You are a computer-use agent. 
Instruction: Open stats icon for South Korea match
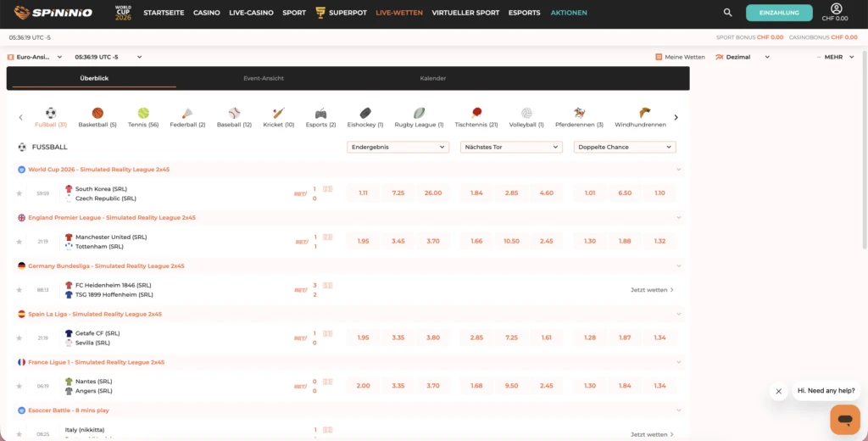pos(327,189)
